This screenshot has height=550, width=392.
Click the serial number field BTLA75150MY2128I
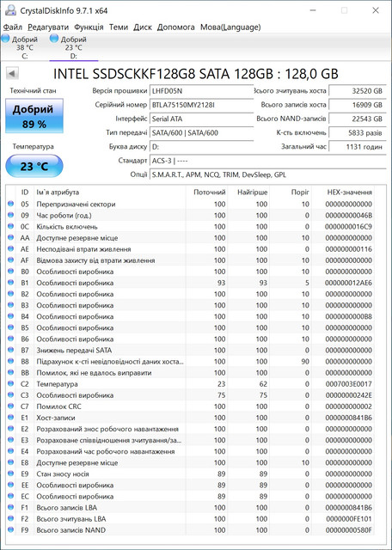(x=201, y=105)
